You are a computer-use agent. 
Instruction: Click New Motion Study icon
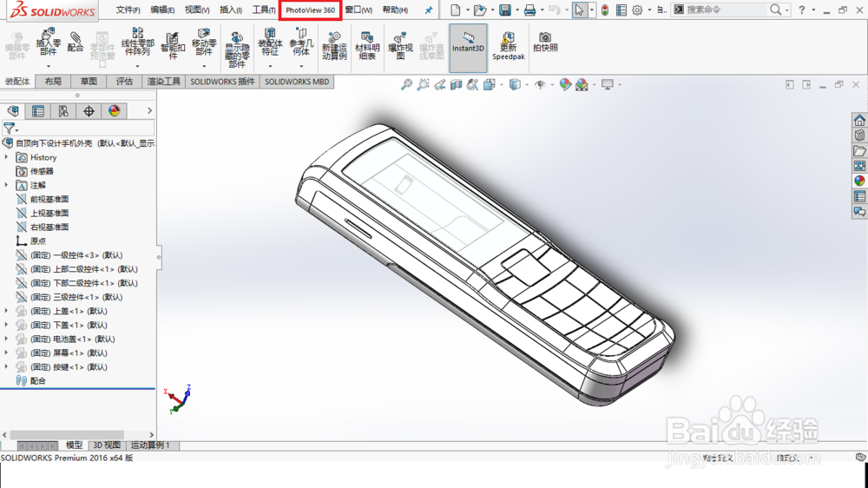click(334, 47)
